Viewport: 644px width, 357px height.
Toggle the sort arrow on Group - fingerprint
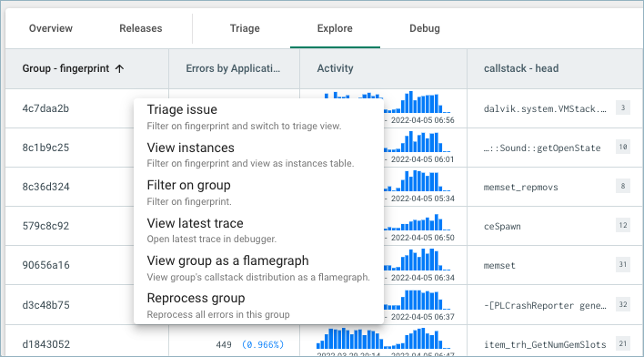[x=119, y=68]
